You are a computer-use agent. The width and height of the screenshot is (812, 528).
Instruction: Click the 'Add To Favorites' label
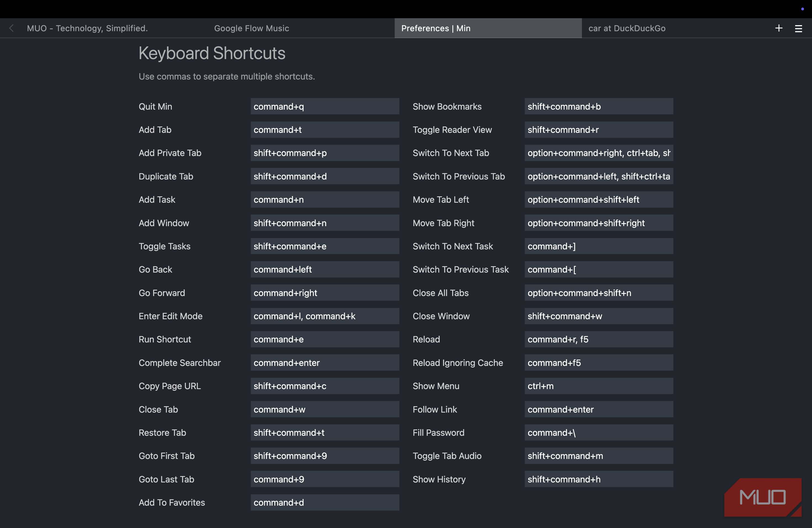coord(172,502)
